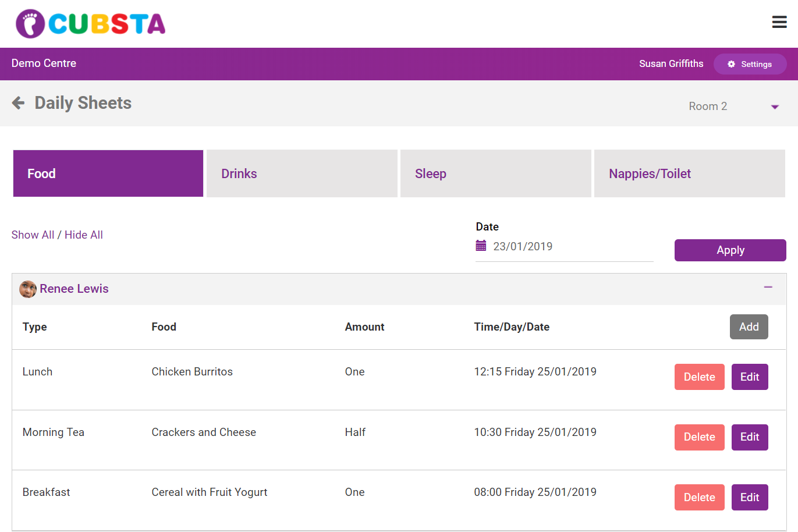Collapse Renee Lewis's section with minus icon

(x=768, y=288)
